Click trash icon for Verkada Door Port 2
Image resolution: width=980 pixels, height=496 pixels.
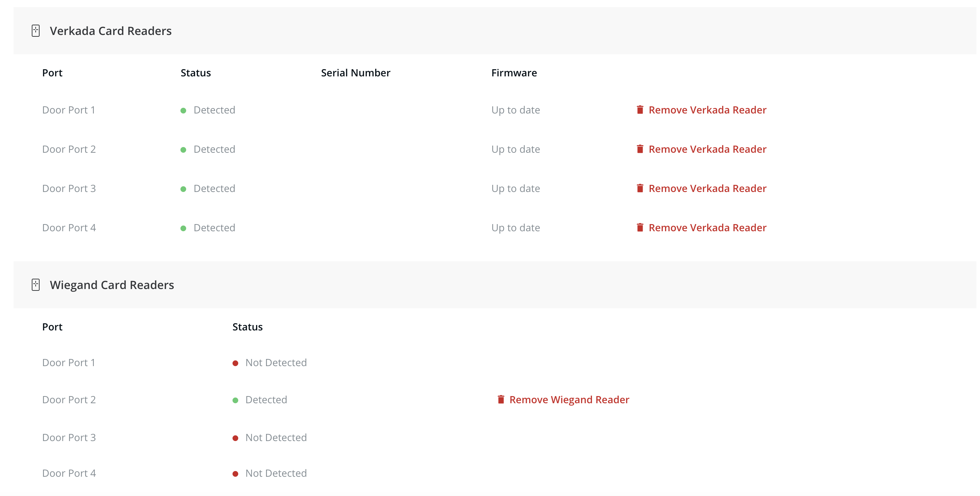[640, 149]
